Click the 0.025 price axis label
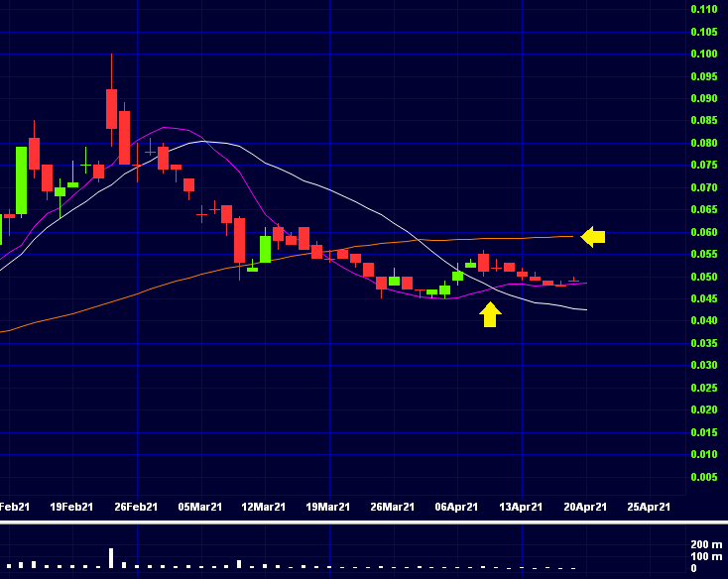The width and height of the screenshot is (728, 579). click(x=704, y=388)
